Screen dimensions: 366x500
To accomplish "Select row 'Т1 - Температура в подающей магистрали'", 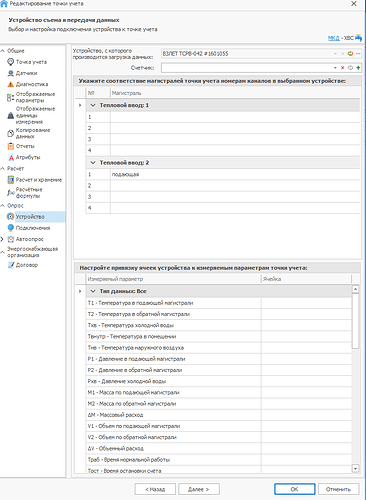I will 219,303.
